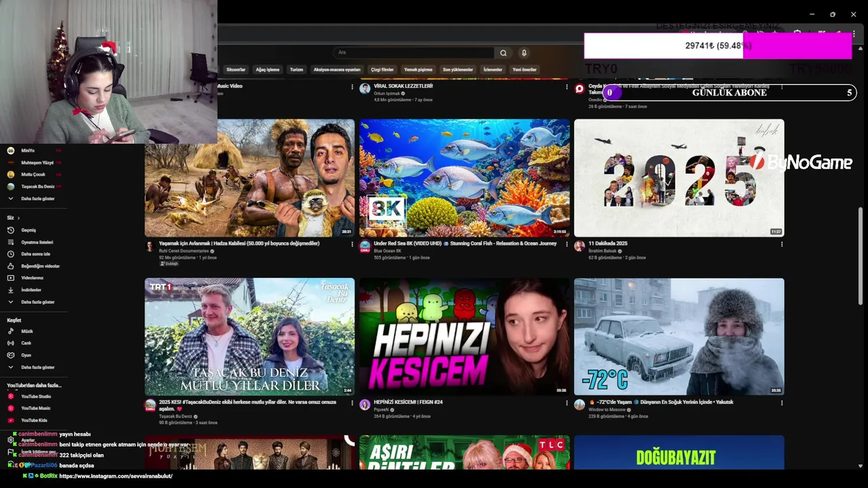Open video title 11 Dakikada 2025
Viewport: 868px width, 488px height.
608,243
